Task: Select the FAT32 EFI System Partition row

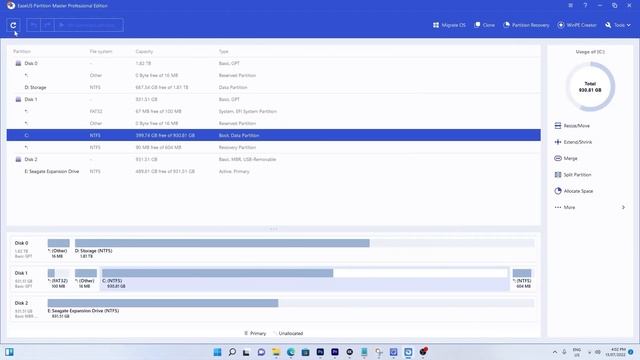Action: tap(273, 111)
